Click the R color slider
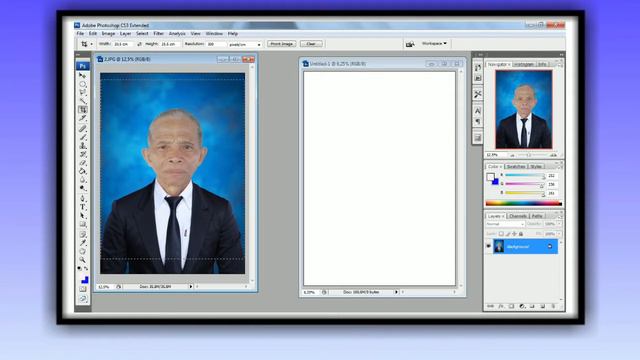Viewport: 640px width, 360px height. click(525, 176)
